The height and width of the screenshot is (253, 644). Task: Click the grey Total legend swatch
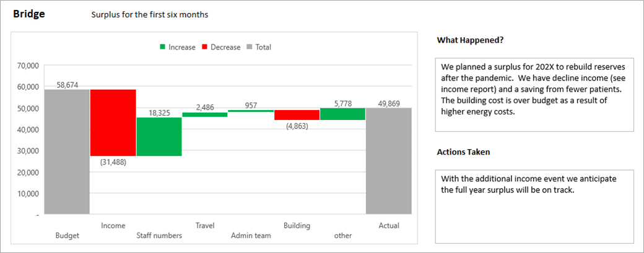[249, 47]
